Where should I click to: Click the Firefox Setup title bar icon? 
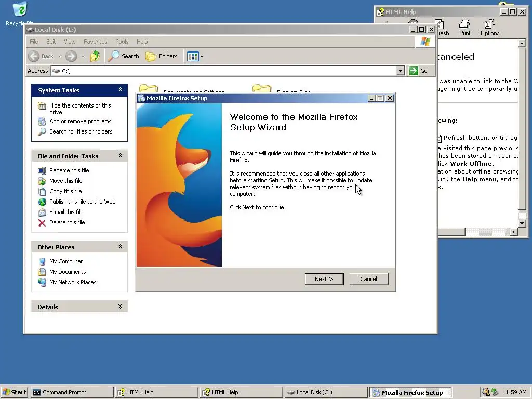141,98
